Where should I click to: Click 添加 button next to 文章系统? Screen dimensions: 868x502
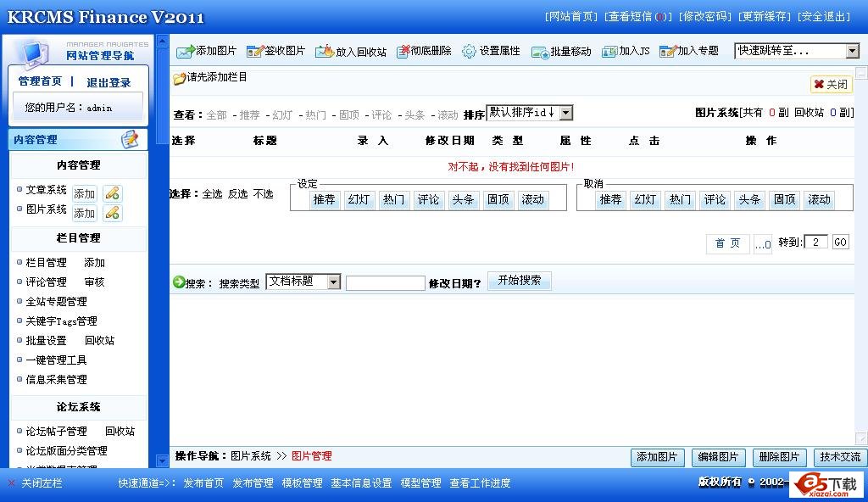[x=84, y=193]
